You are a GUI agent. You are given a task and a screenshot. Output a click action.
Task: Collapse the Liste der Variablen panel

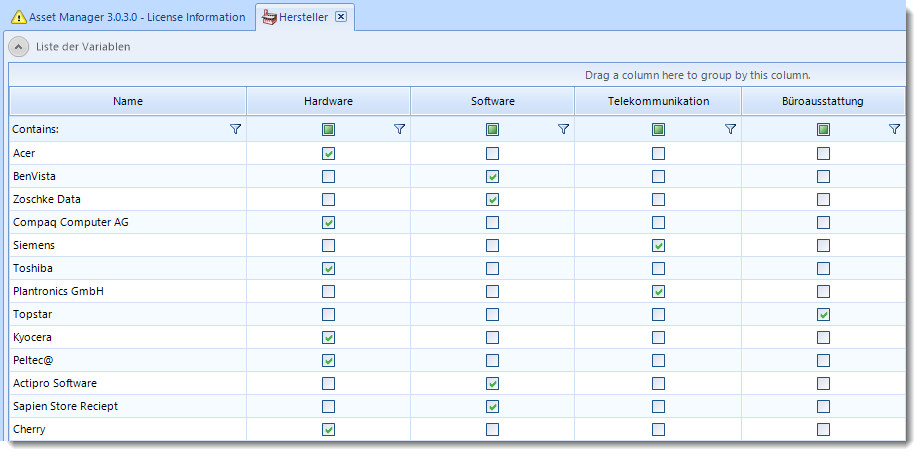(19, 46)
